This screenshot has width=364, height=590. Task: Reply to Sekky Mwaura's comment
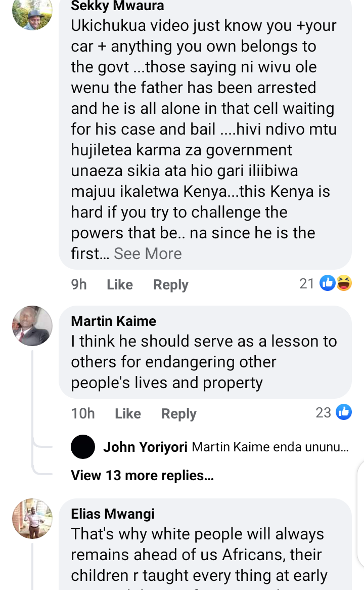pos(171,285)
